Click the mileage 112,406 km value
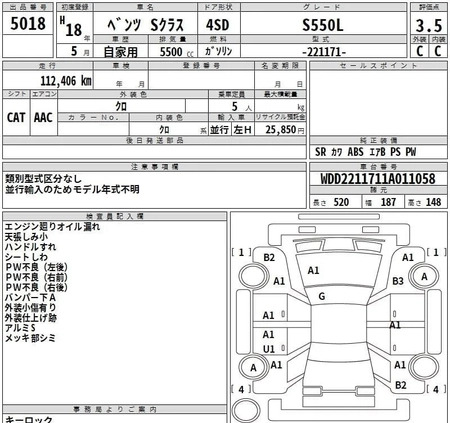Screen dimensions: 450x423 pyautogui.click(x=66, y=81)
